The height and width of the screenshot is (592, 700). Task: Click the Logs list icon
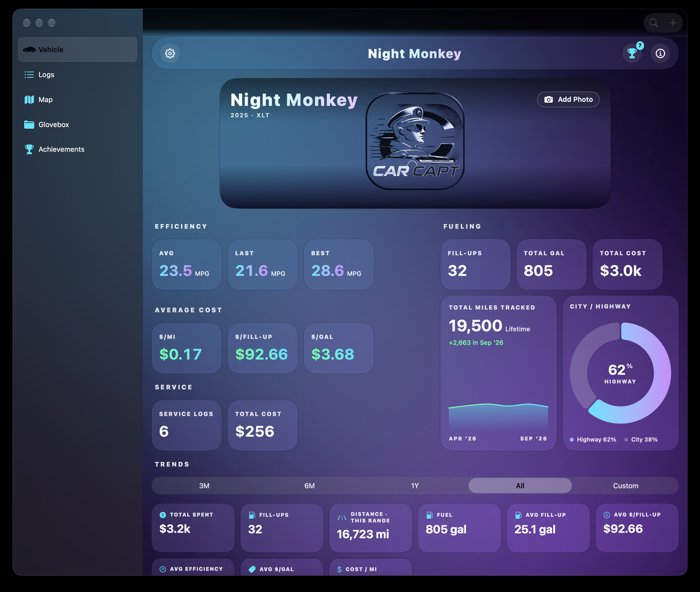coord(29,74)
